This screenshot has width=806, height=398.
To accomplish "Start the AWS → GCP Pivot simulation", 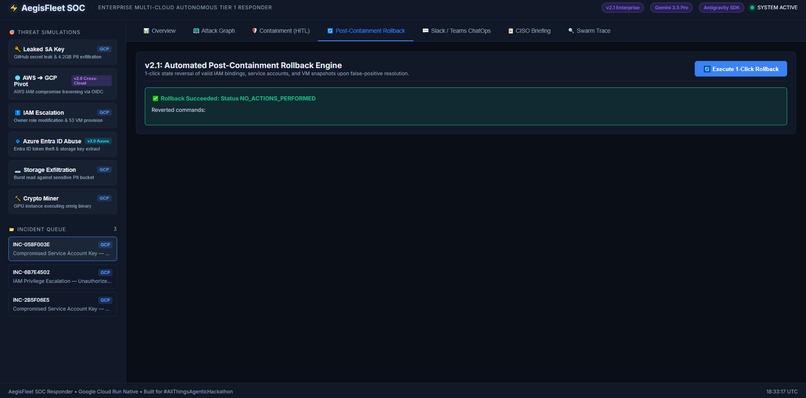I will coord(63,84).
